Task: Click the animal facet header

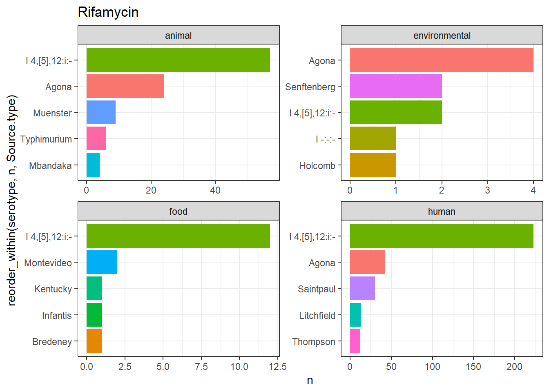Action: (x=179, y=35)
